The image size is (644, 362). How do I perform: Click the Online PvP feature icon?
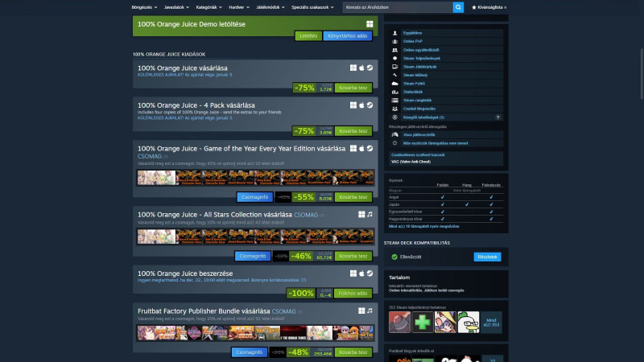click(394, 42)
